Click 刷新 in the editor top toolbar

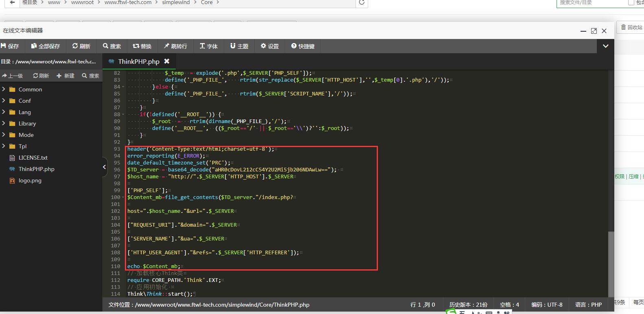coord(81,46)
